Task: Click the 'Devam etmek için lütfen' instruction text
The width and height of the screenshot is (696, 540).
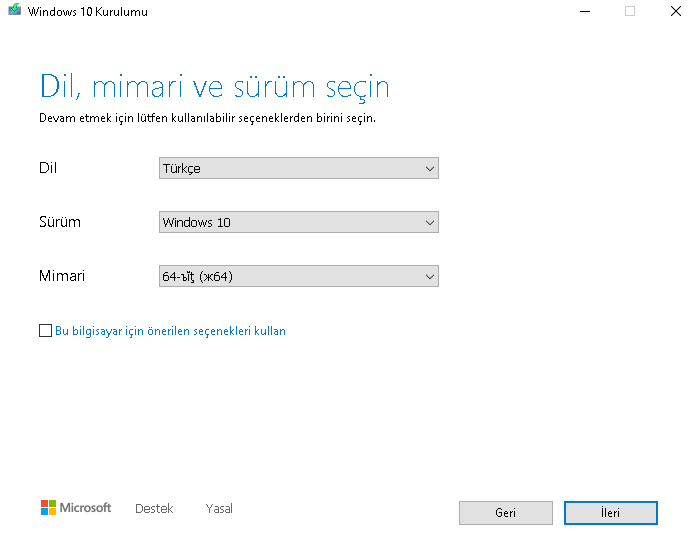Action: pyautogui.click(x=207, y=118)
